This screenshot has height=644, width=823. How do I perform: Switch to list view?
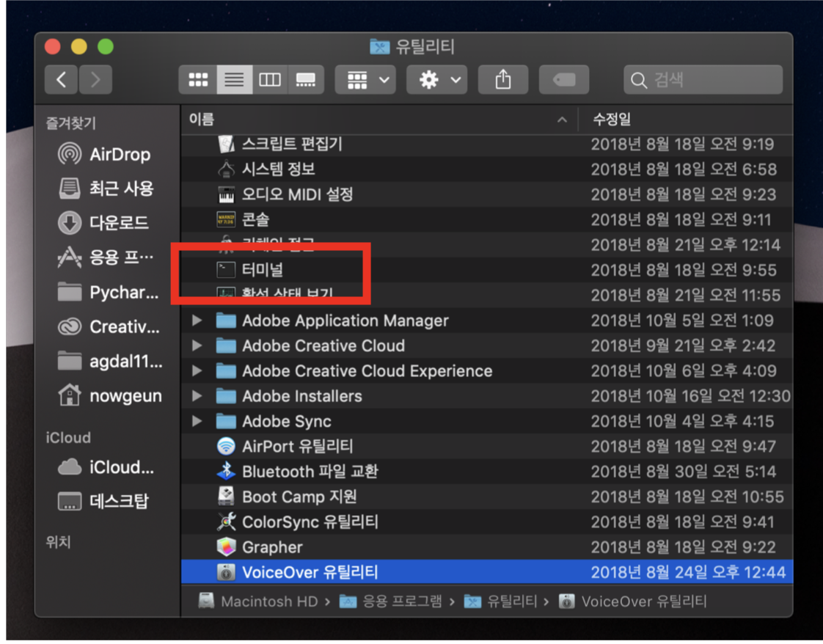pyautogui.click(x=234, y=80)
